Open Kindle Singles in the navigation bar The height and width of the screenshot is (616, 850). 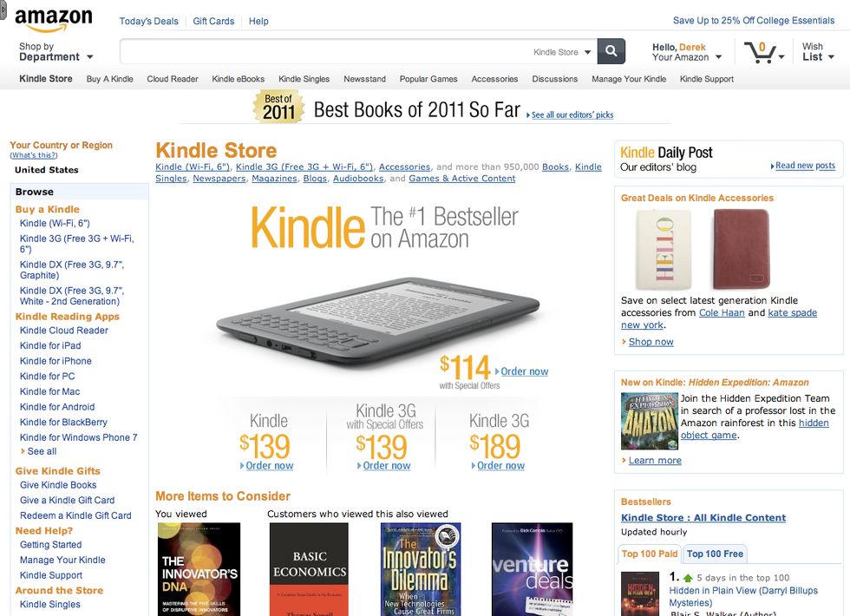pyautogui.click(x=304, y=79)
